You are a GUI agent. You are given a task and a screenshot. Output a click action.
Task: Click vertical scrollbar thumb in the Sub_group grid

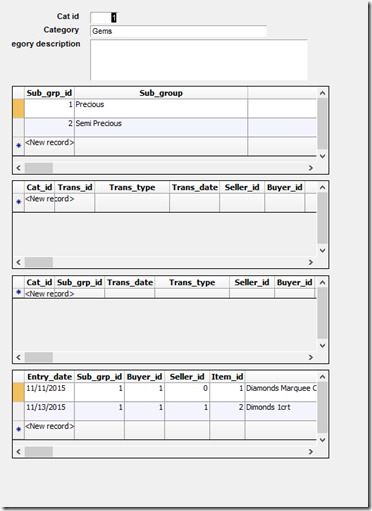[322, 123]
